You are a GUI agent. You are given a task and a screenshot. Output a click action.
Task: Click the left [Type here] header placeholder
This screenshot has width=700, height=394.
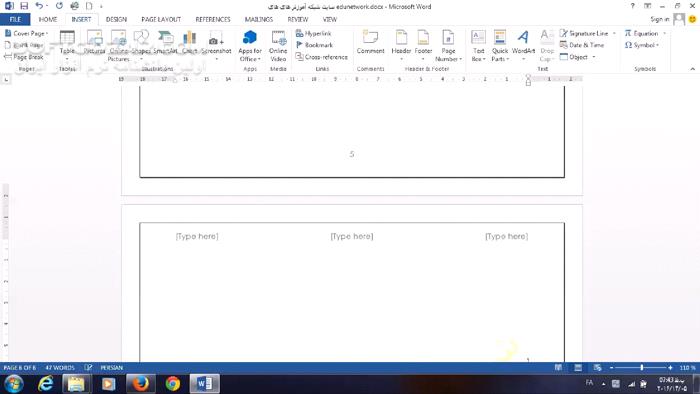pos(197,236)
